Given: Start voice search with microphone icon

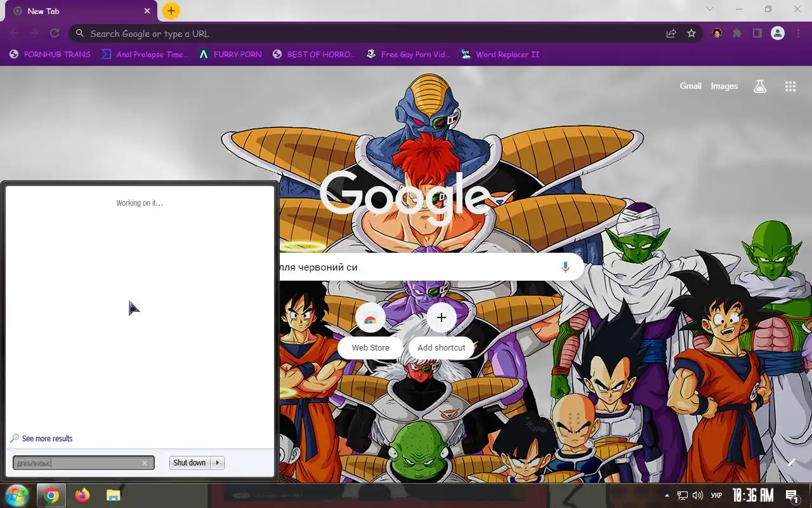Looking at the screenshot, I should [565, 267].
